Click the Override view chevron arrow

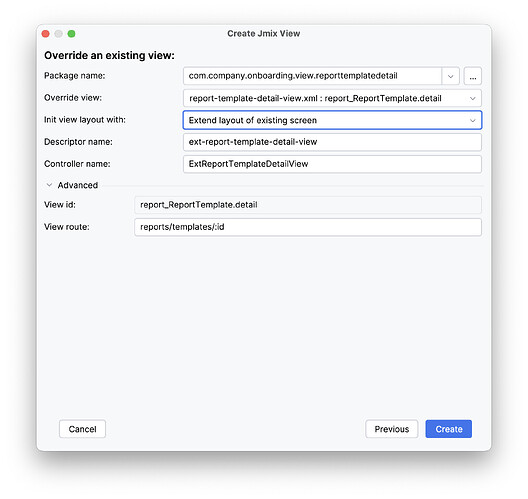[472, 98]
